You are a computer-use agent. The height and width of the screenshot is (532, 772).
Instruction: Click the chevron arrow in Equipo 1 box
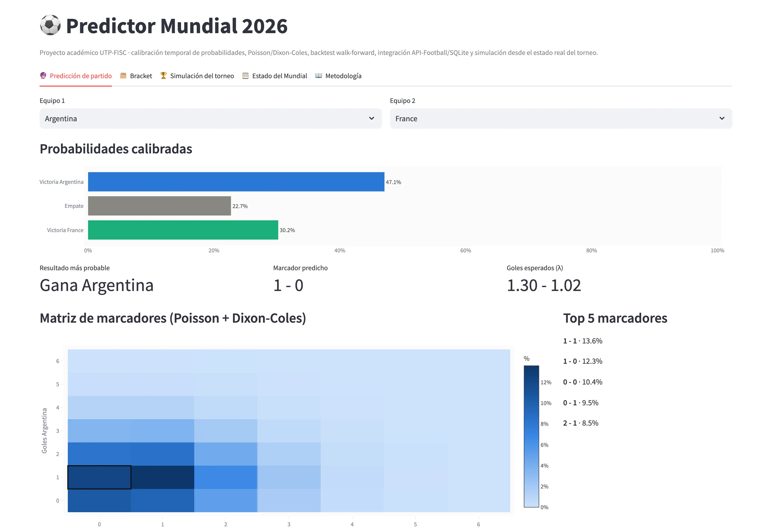[x=372, y=118]
